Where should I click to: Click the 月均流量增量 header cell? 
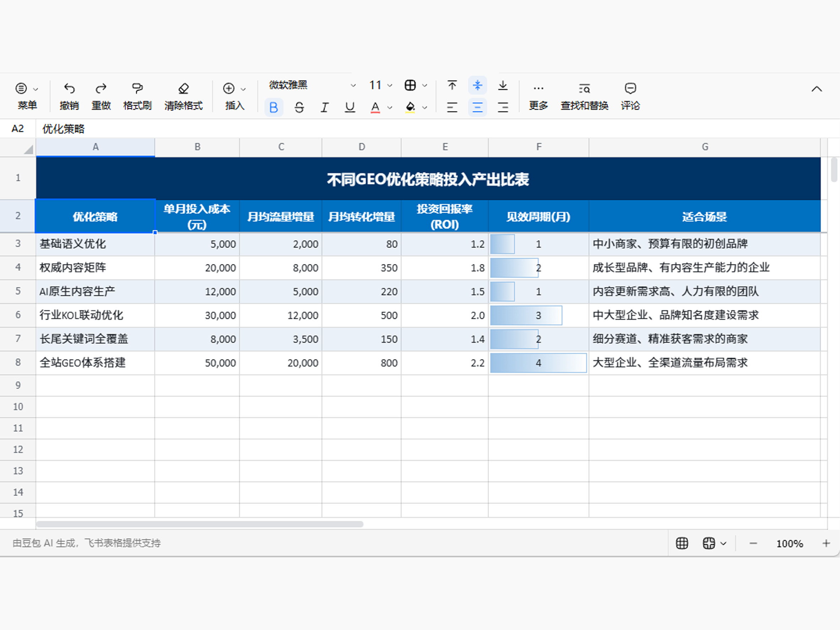tap(281, 216)
